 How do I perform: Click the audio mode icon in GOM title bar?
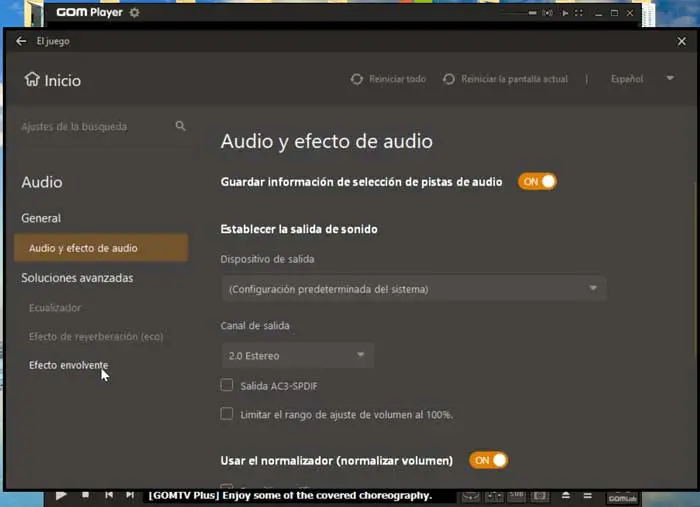point(548,13)
